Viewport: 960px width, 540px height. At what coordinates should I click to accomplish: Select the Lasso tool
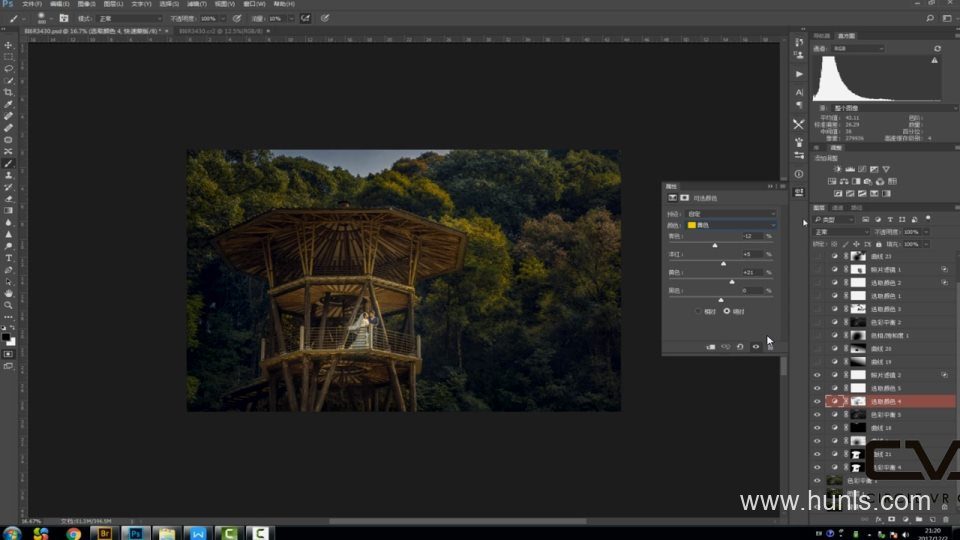click(8, 69)
